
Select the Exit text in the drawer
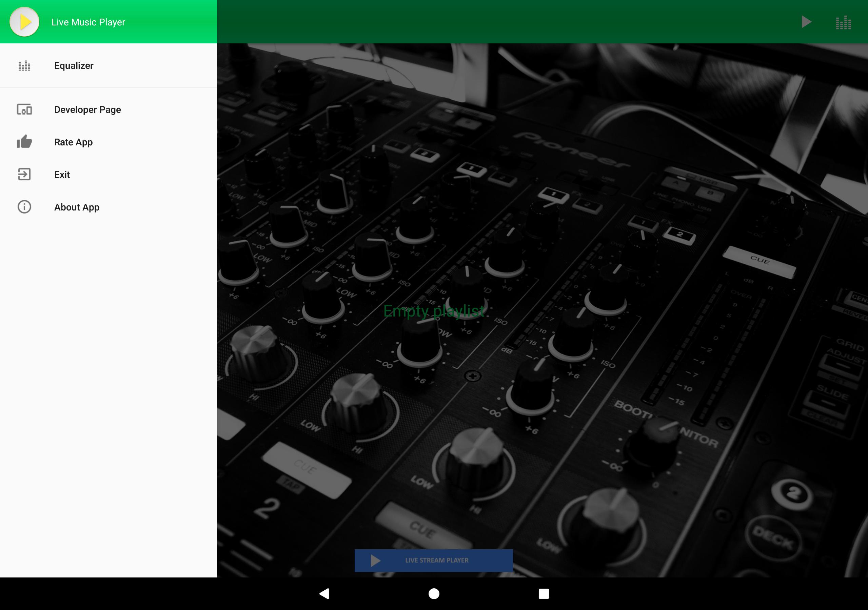(62, 175)
